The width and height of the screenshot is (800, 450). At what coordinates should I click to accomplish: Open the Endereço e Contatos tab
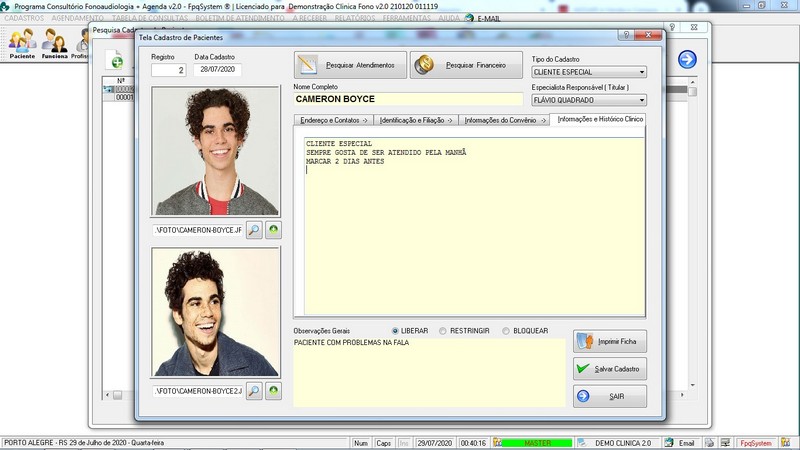point(333,120)
